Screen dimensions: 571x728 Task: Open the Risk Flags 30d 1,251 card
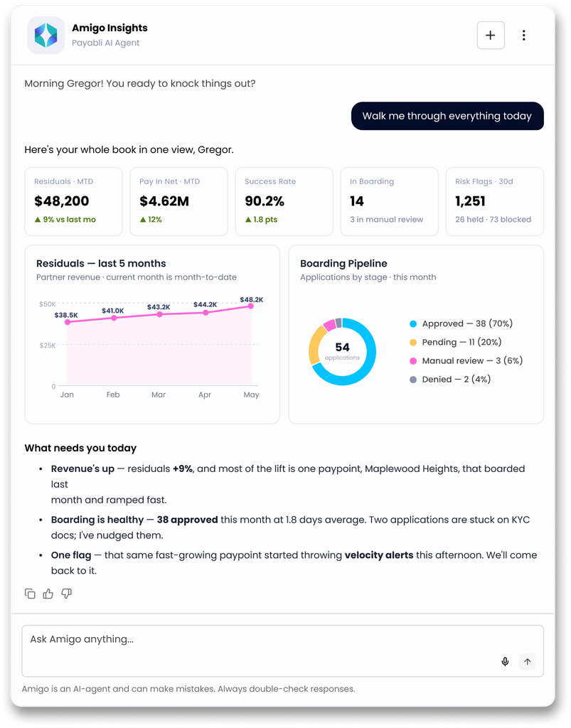(494, 201)
